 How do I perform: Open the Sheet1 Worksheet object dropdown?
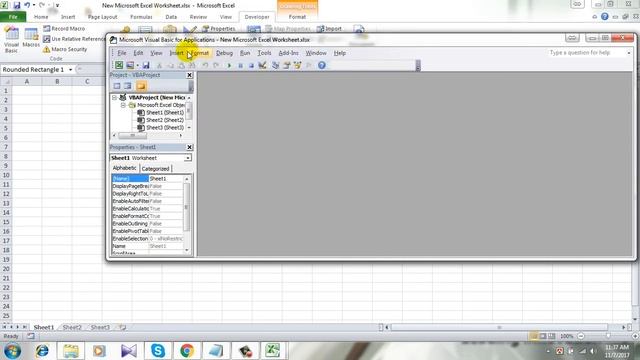coord(188,158)
